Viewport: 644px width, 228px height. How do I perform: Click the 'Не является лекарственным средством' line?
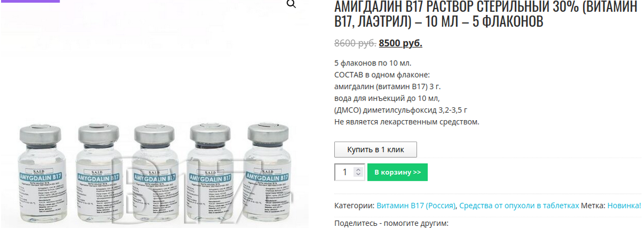click(407, 122)
